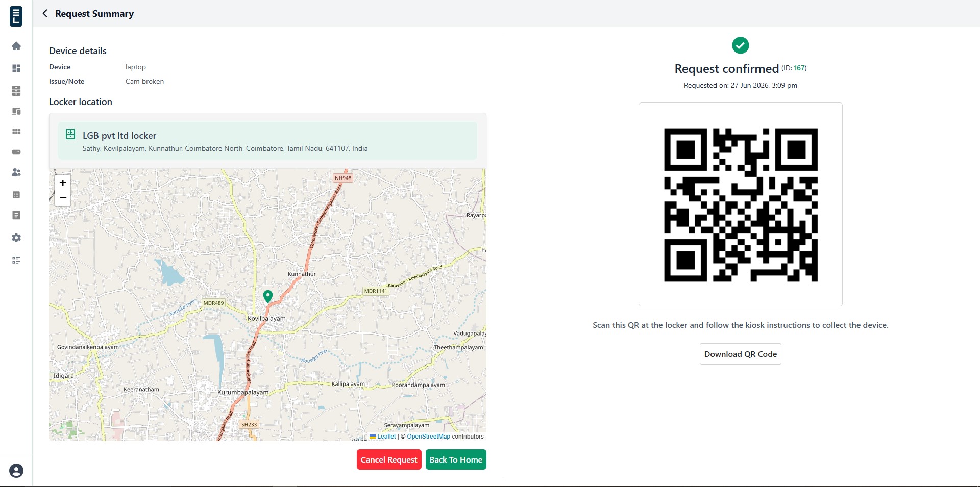Click the Kovilpalayam label on the map
This screenshot has width=980, height=487.
click(x=266, y=318)
